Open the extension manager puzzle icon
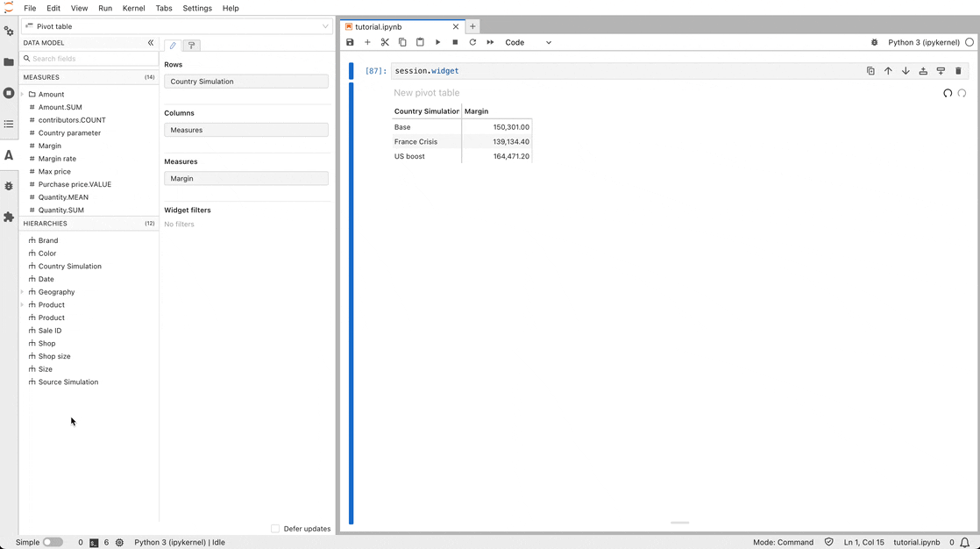 pos(9,217)
